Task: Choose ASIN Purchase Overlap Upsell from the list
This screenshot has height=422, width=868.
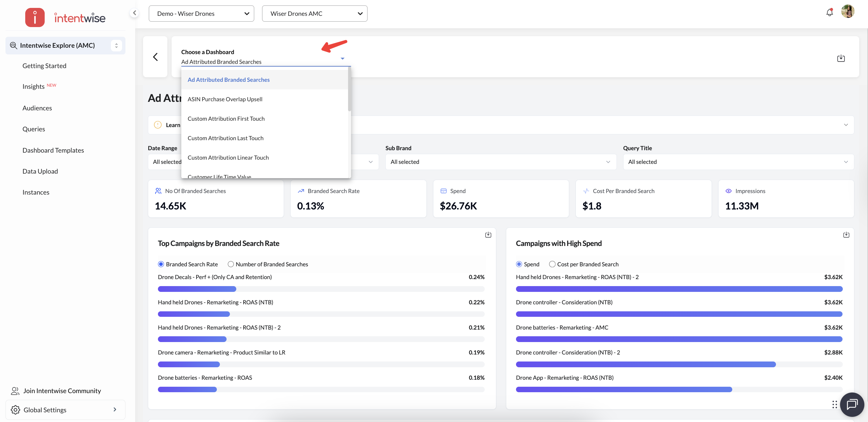Action: pyautogui.click(x=225, y=99)
